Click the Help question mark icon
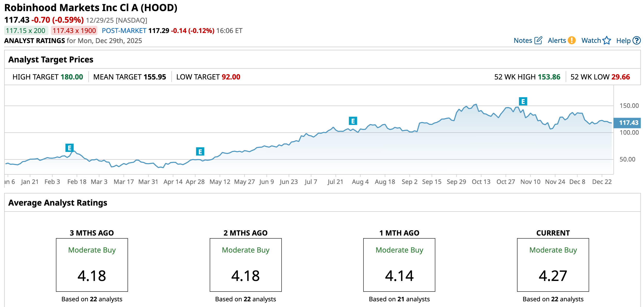The image size is (644, 307). (637, 41)
